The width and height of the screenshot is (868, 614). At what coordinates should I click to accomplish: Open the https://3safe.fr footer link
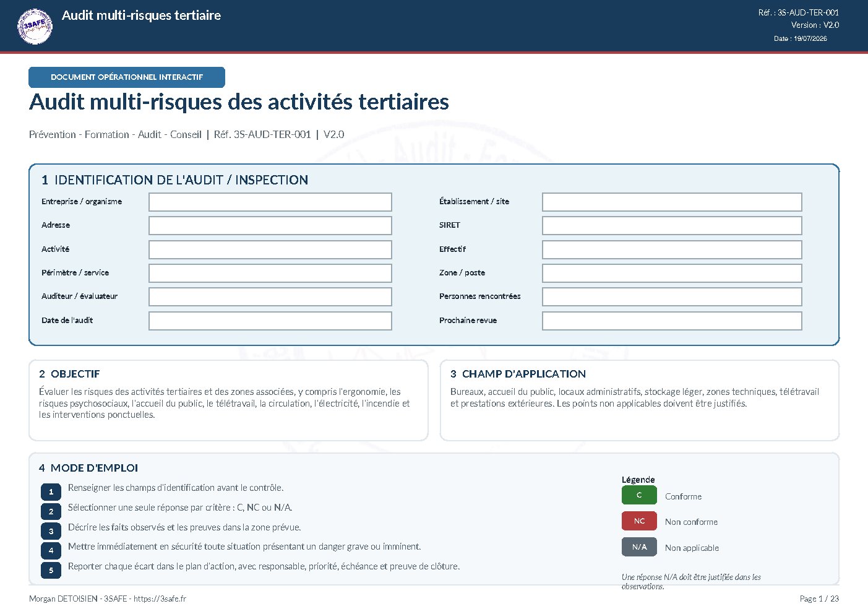pyautogui.click(x=160, y=599)
